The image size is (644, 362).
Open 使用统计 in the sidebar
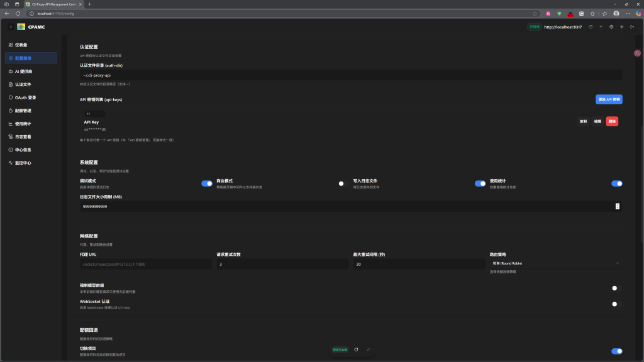pos(31,124)
